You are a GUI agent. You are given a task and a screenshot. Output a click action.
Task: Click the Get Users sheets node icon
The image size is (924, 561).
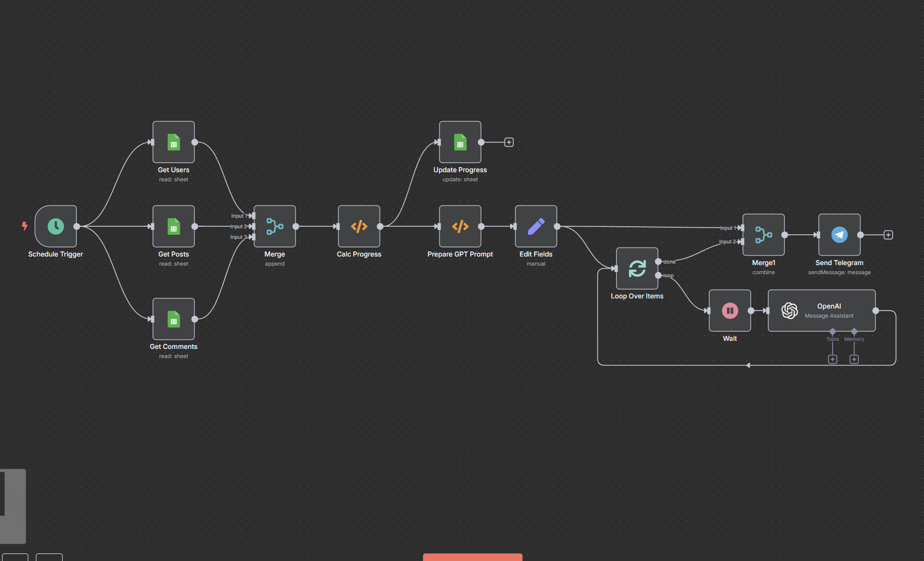point(174,142)
